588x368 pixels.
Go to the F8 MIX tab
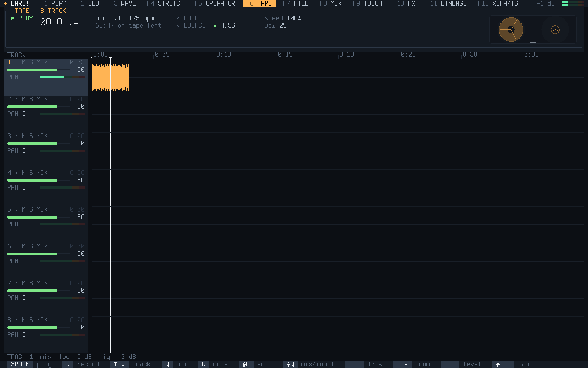[331, 4]
